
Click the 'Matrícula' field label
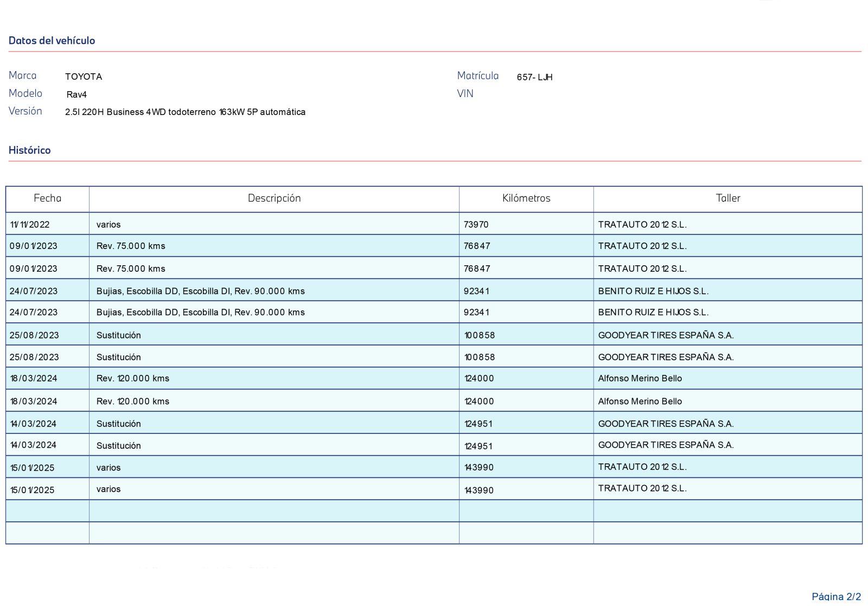click(477, 76)
